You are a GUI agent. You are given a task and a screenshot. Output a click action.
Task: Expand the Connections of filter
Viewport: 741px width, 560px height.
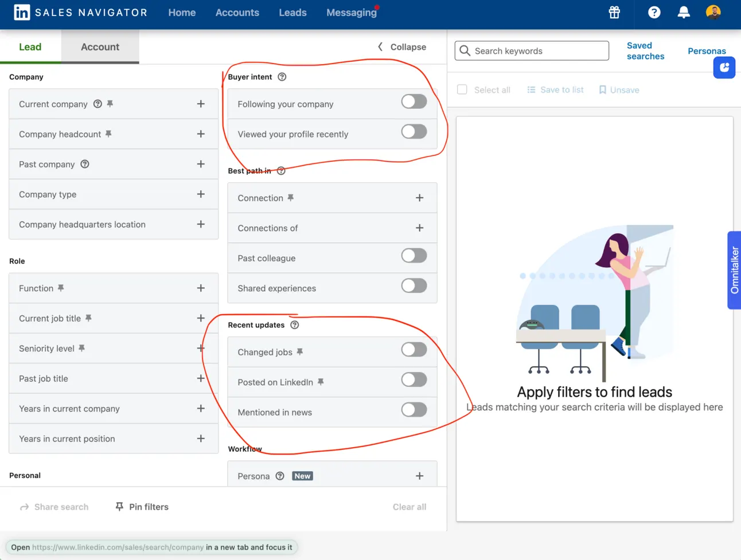[x=419, y=228]
